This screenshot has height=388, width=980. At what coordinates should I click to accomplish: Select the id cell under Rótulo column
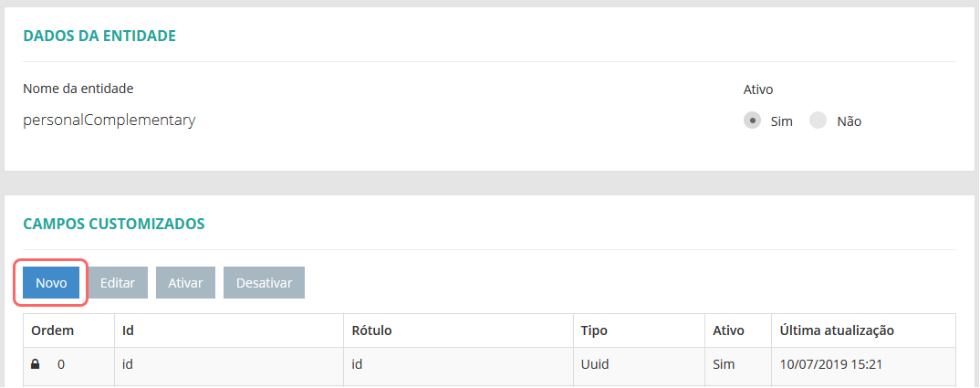pyautogui.click(x=359, y=364)
